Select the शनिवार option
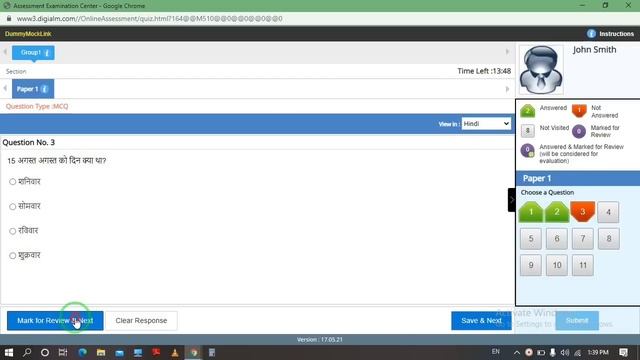 click(13, 182)
